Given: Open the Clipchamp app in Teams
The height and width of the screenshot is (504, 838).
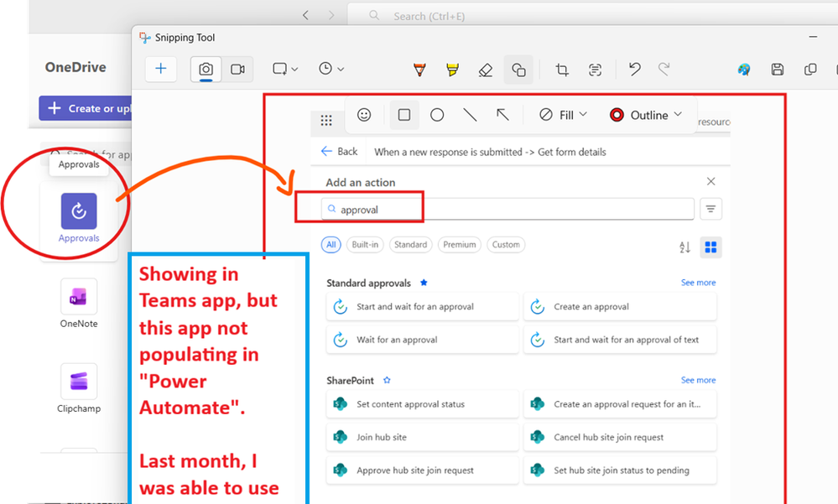Looking at the screenshot, I should coord(79,388).
